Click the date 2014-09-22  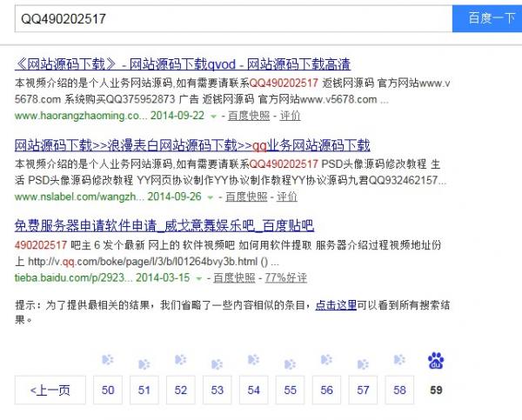point(177,116)
